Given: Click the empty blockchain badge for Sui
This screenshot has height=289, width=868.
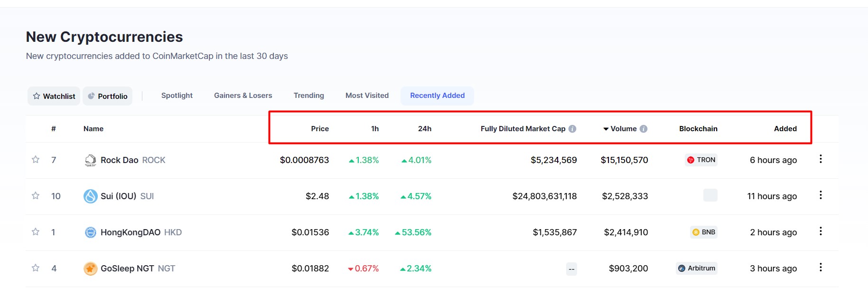Looking at the screenshot, I should click(710, 195).
